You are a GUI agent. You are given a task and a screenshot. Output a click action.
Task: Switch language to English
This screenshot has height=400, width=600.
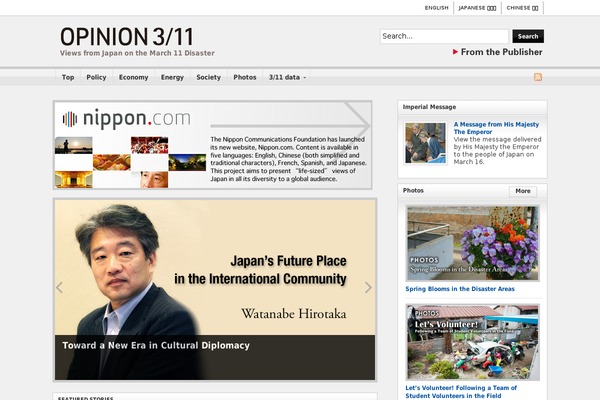436,8
